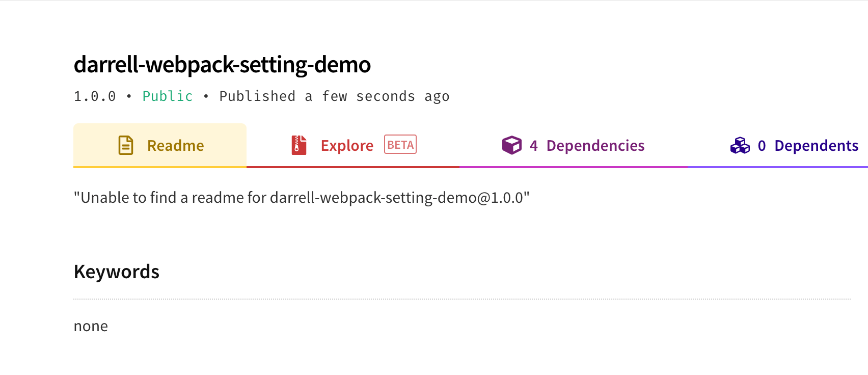The width and height of the screenshot is (868, 375).
Task: Click the red underline beneath the Explore tab
Action: [352, 167]
